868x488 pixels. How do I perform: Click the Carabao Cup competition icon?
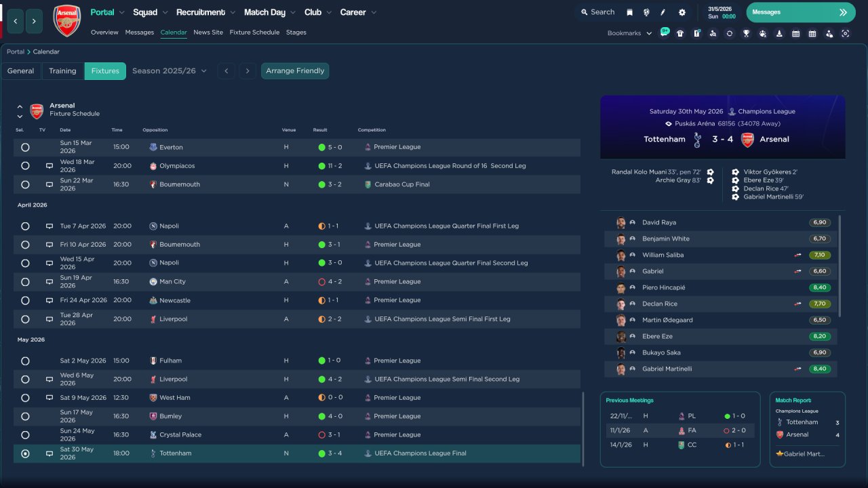point(368,184)
